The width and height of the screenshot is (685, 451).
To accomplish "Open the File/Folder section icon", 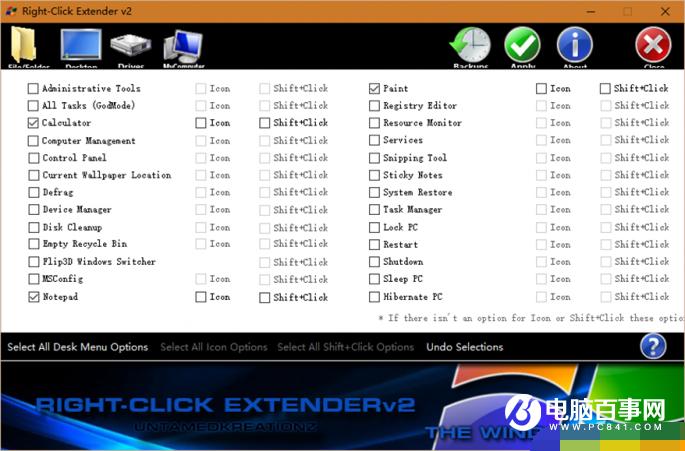I will tap(24, 45).
